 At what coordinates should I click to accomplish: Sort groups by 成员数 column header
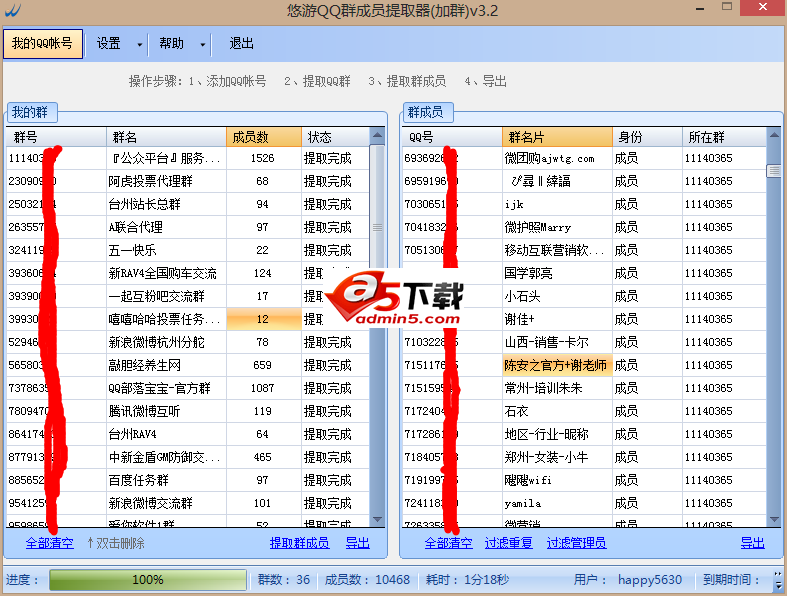(264, 137)
